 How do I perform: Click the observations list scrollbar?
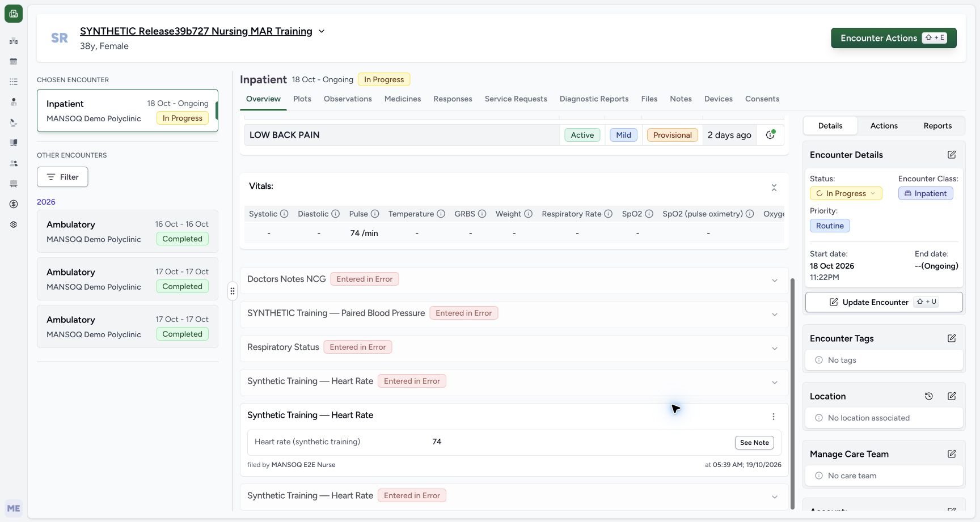(x=792, y=394)
